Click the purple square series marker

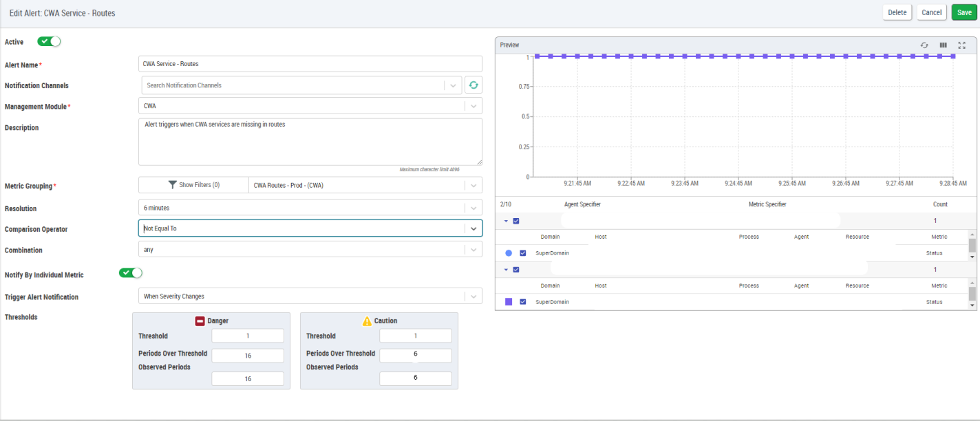pyautogui.click(x=509, y=302)
